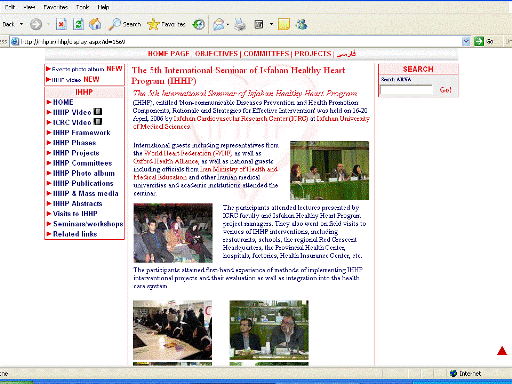The width and height of the screenshot is (512, 384).
Task: Open Favorites star toolbar button
Action: pyautogui.click(x=166, y=24)
